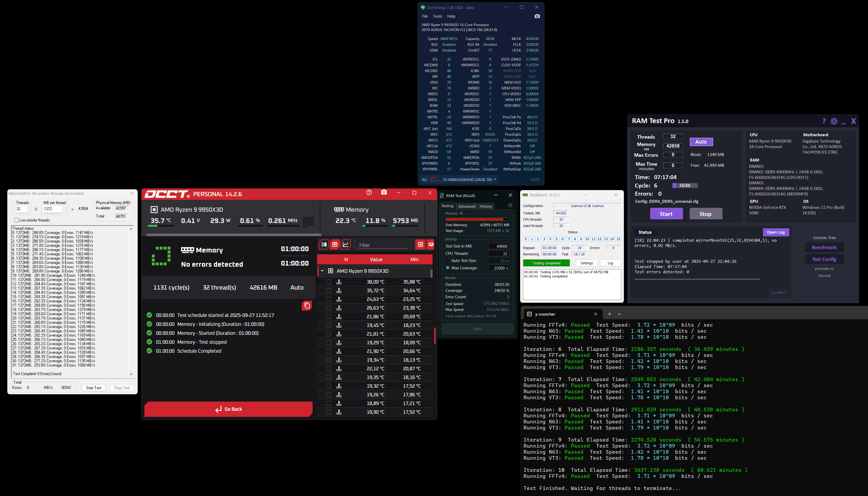Enable Low priority threads checkbox
868x496 pixels.
click(x=16, y=220)
